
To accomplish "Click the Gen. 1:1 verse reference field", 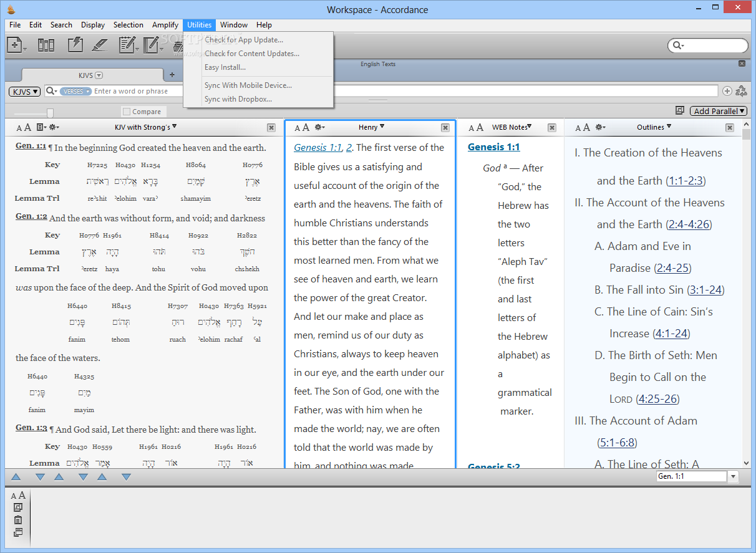I will (691, 476).
